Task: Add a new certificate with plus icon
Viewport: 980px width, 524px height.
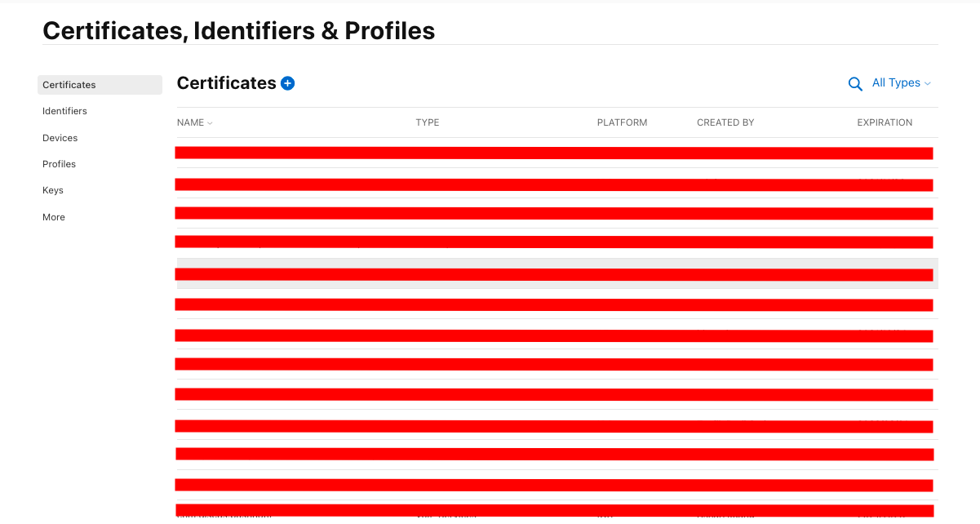Action: pos(287,83)
